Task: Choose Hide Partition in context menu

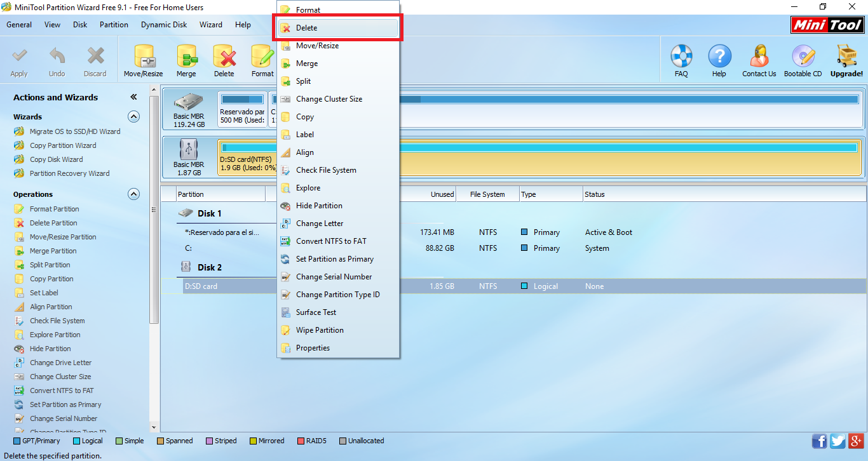Action: (338, 206)
